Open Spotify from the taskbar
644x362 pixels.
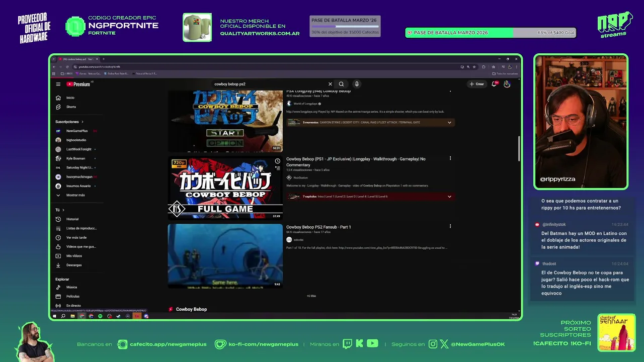point(100,316)
